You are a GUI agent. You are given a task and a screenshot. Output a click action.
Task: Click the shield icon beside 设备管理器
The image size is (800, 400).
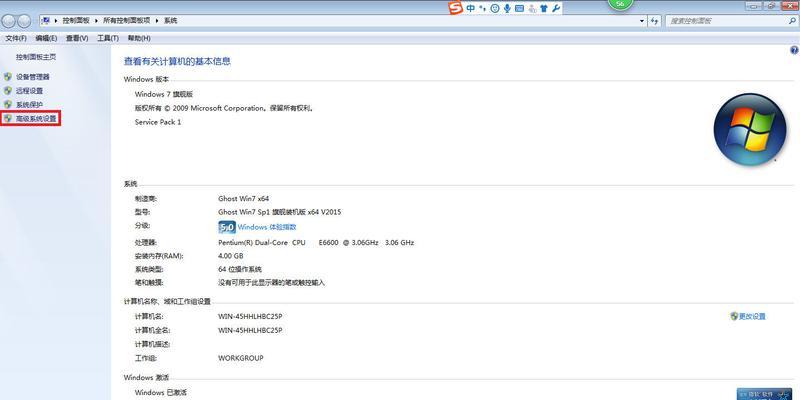pyautogui.click(x=7, y=77)
